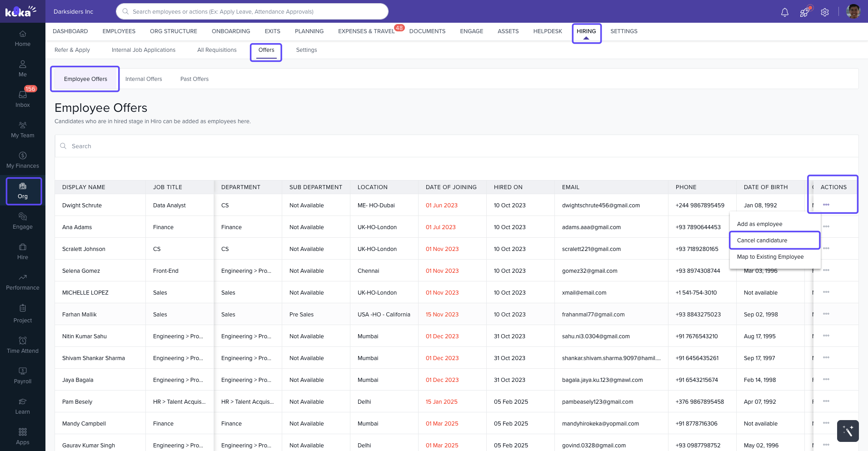The width and height of the screenshot is (868, 451).
Task: Open Inbox in left sidebar
Action: 23,99
